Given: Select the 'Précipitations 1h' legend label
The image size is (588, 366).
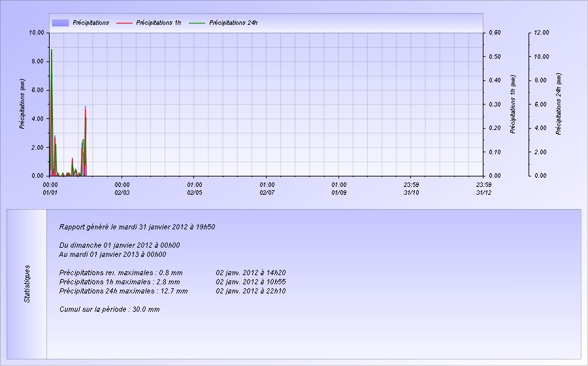Looking at the screenshot, I should point(158,23).
